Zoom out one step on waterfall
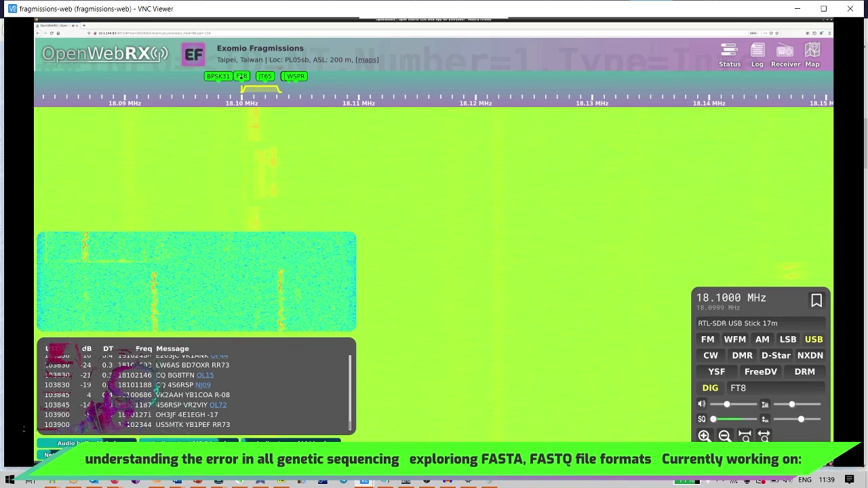This screenshot has height=488, width=868. tap(724, 436)
